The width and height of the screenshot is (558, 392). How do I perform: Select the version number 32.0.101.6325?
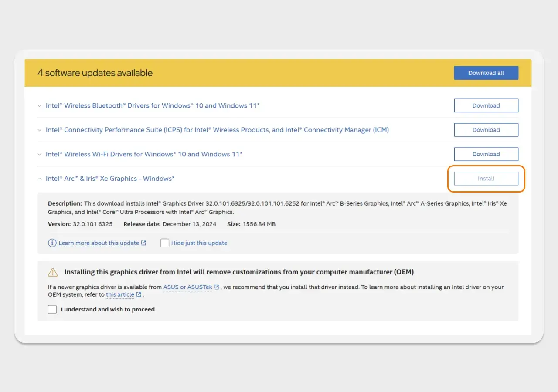point(92,224)
